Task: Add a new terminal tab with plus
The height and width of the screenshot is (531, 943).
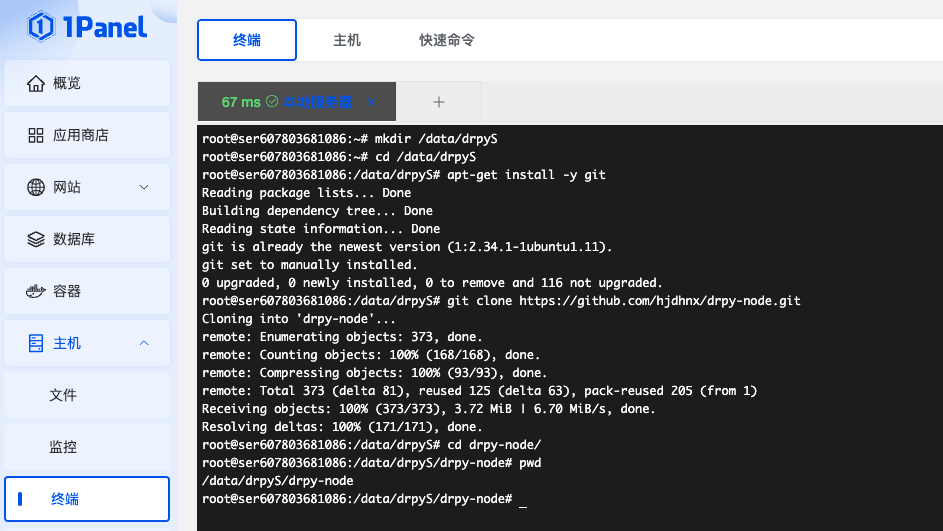Action: tap(438, 102)
